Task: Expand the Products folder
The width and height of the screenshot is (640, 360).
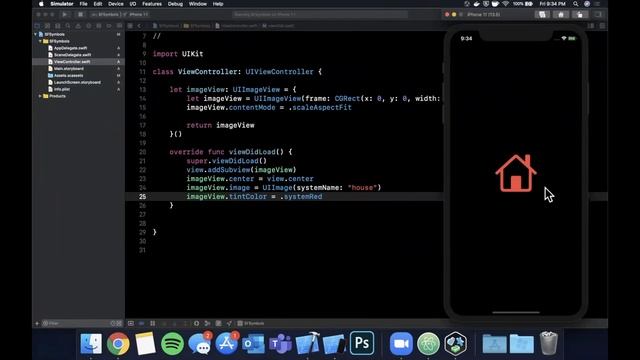Action: click(x=40, y=96)
